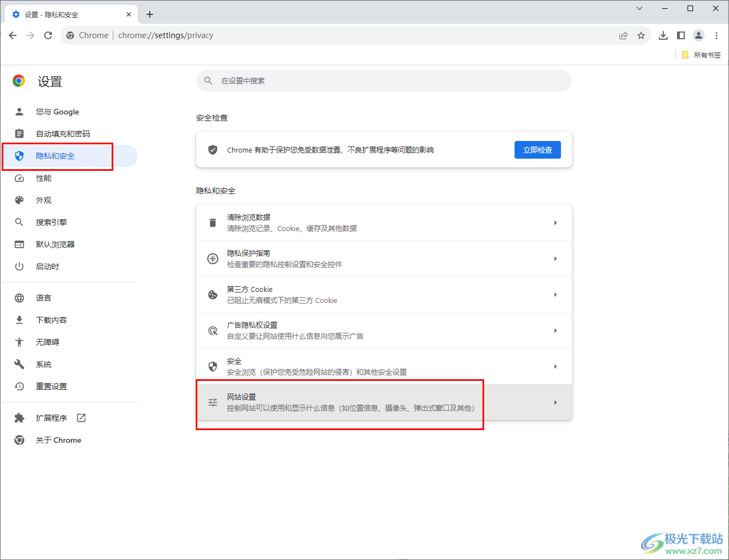Screen dimensions: 729x560
Task: Focus the 在设置中搜索 search field
Action: click(384, 81)
